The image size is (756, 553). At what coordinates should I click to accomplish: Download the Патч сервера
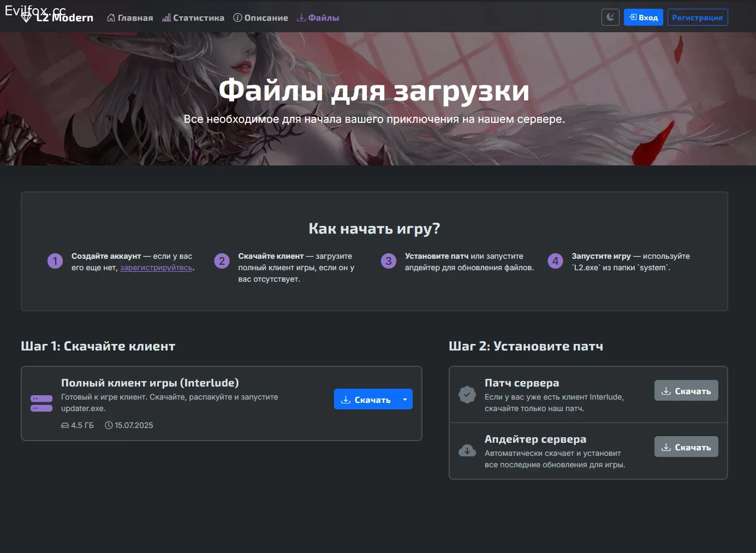click(x=686, y=391)
